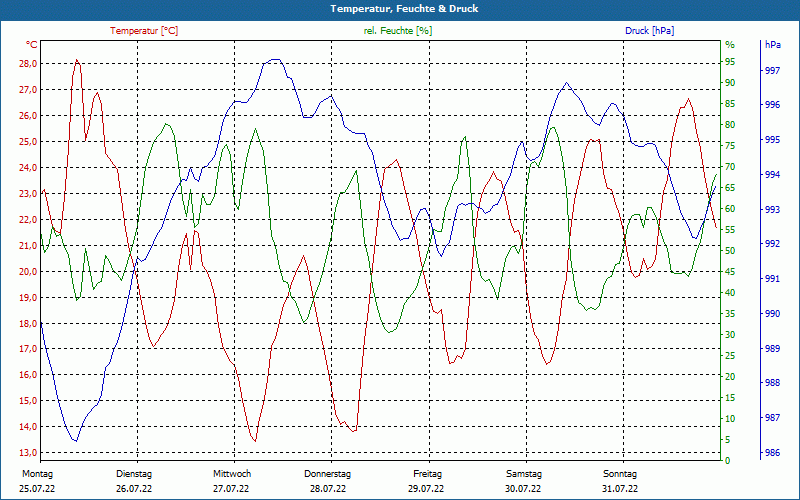Click the date '26.07.22'
This screenshot has width=800, height=500.
(x=134, y=489)
